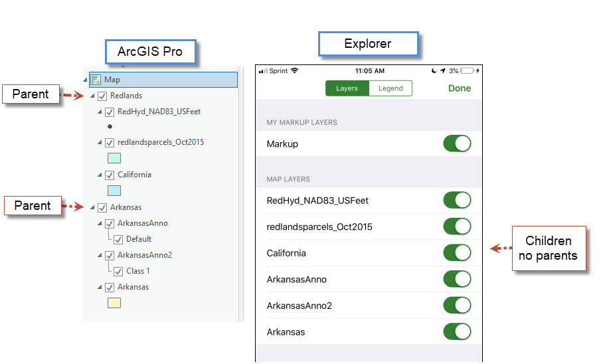601x364 pixels.
Task: Collapse RedHyd_NAD83_USFeet layer symbology
Action: 100,112
